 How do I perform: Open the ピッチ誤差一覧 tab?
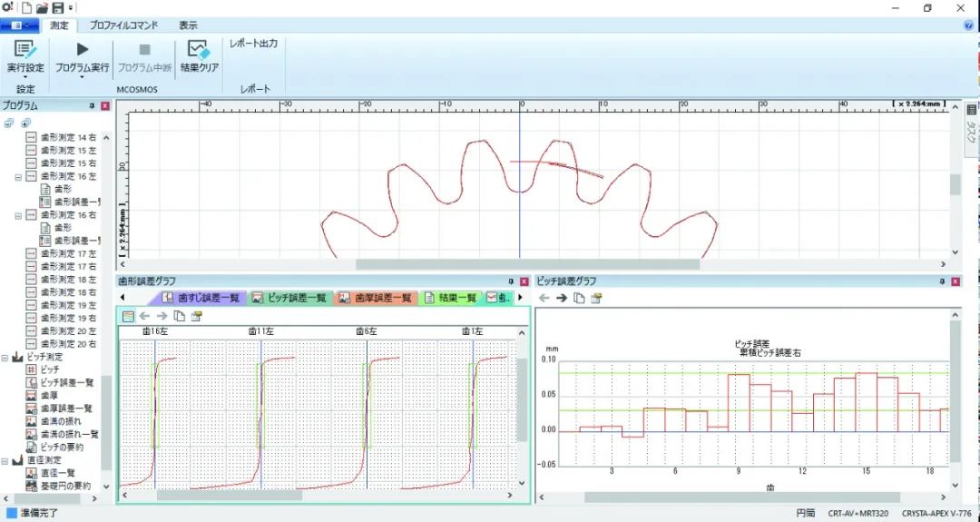(291, 298)
